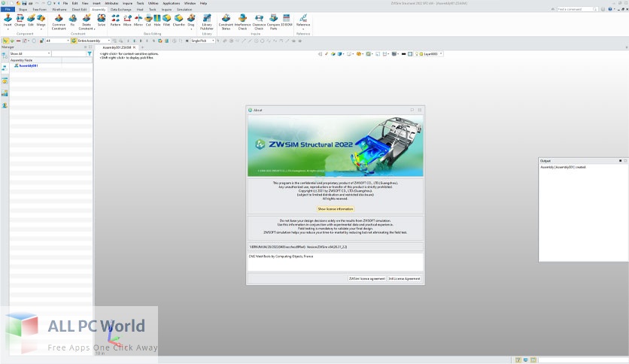Switch to the Wireframe ribbon tab
Viewport: 629px width, 364px height.
tap(59, 9)
